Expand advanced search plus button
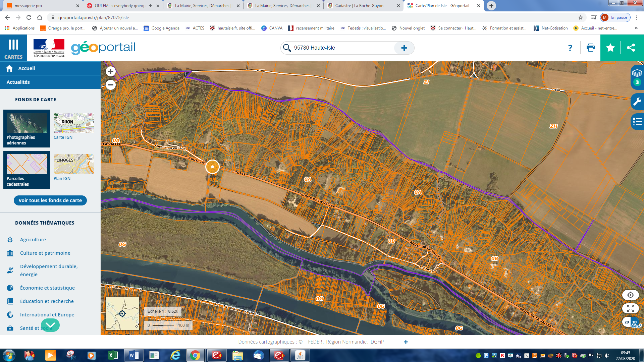 [404, 48]
